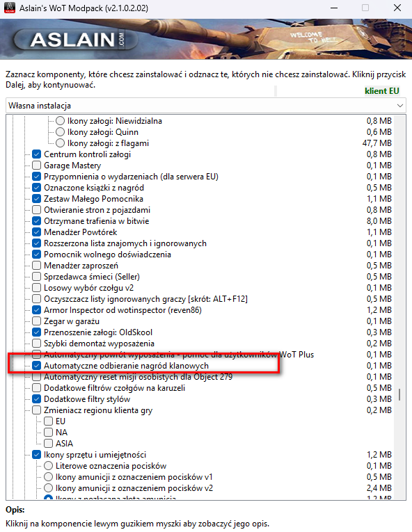
Task: Click the klient EU label
Action: click(x=382, y=91)
